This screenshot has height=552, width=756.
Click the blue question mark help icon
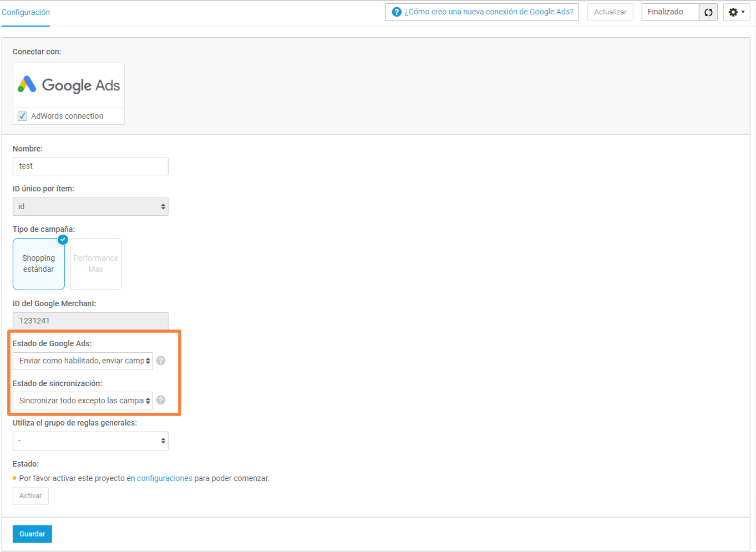pyautogui.click(x=397, y=12)
